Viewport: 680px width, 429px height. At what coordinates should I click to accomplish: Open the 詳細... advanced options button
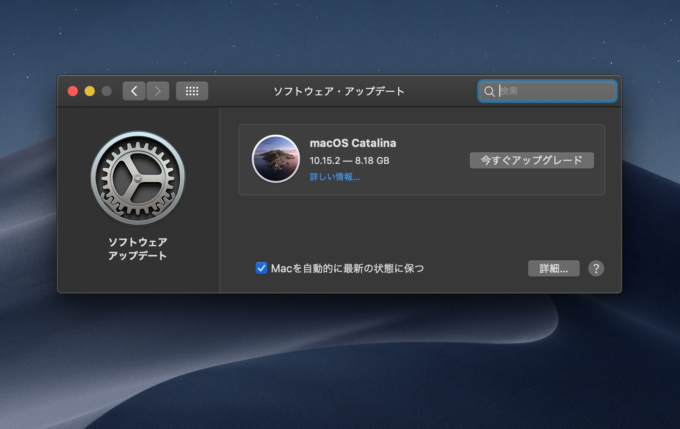(553, 269)
